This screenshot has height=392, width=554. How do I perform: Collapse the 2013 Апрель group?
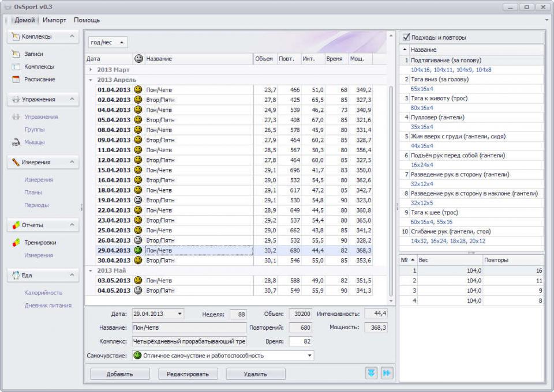pyautogui.click(x=91, y=80)
